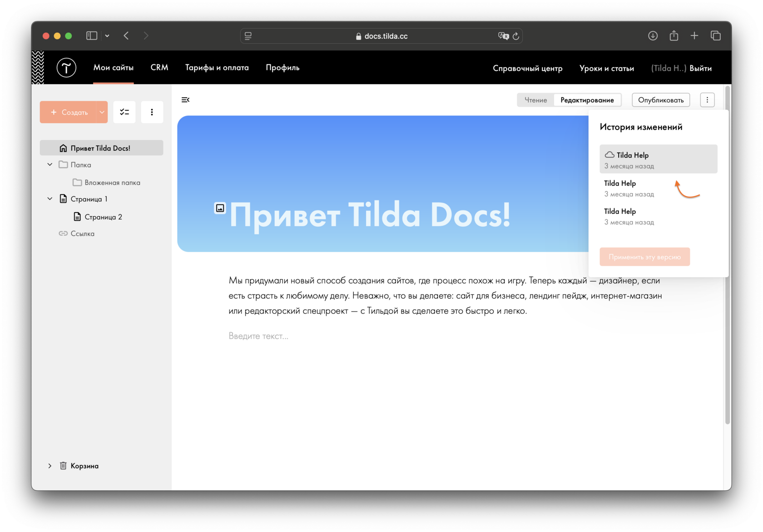The height and width of the screenshot is (532, 763).
Task: Switch to Редактирование mode
Action: (x=587, y=100)
